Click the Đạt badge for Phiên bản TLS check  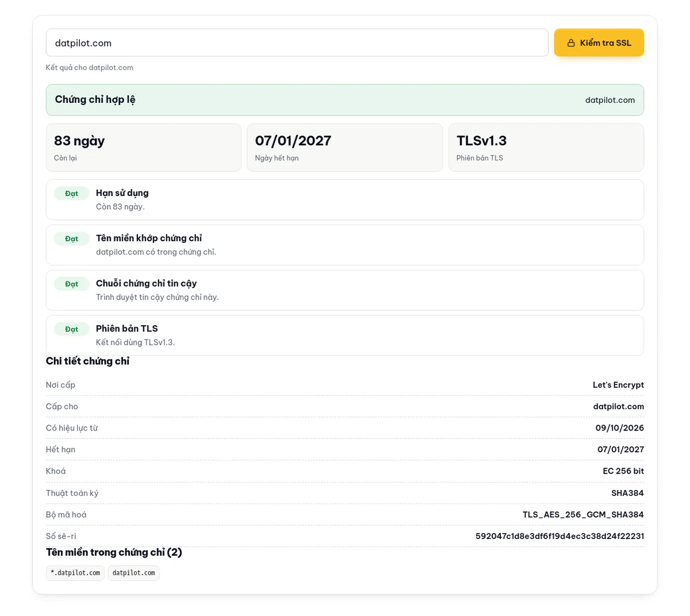pos(71,329)
